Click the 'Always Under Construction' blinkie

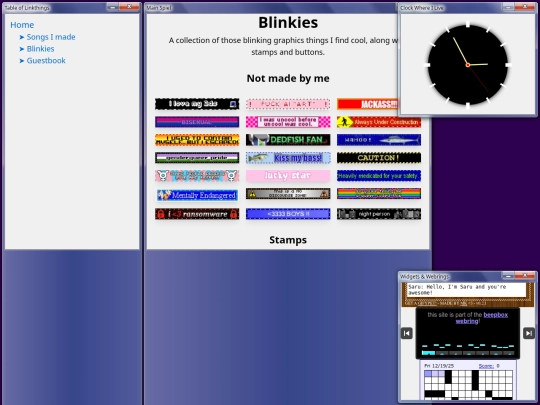(379, 122)
